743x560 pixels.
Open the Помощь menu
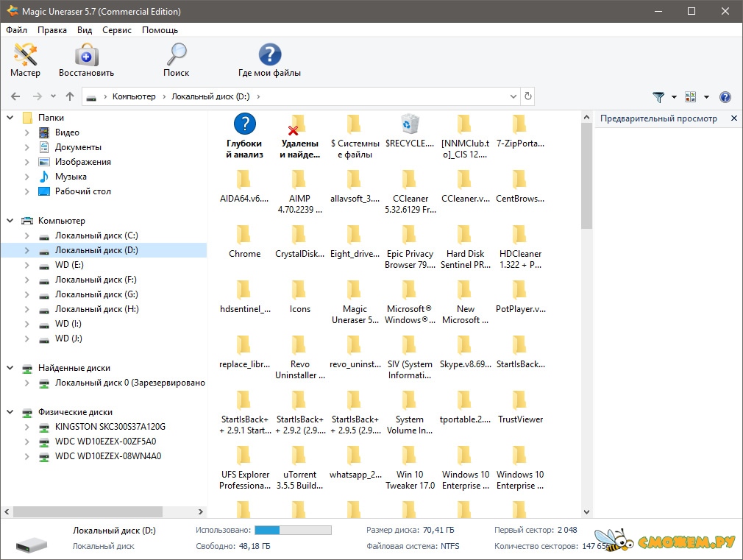pos(160,30)
